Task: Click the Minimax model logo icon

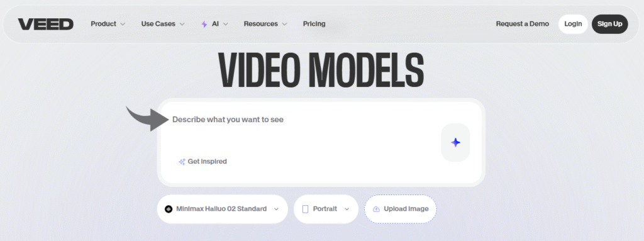Action: coord(169,209)
